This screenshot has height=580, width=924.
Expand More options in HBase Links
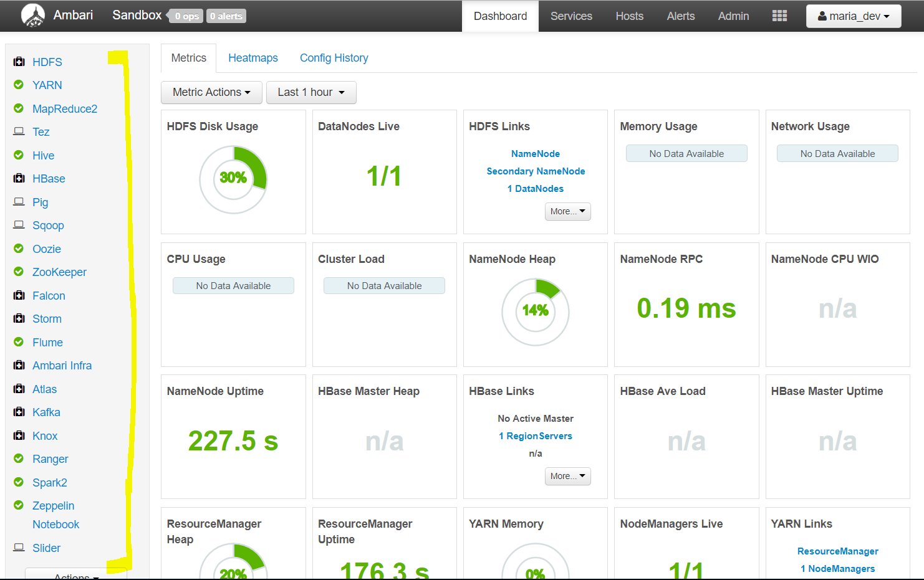[567, 476]
